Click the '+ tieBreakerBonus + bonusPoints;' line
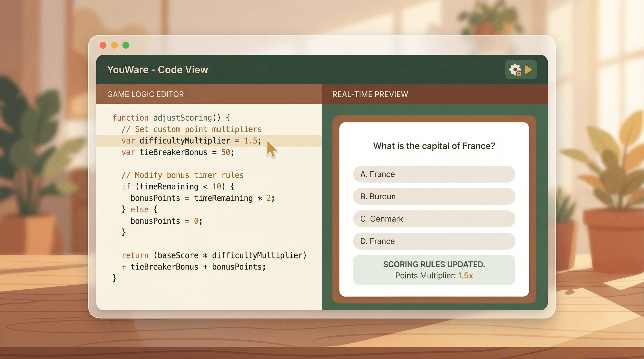This screenshot has width=644, height=359. pyautogui.click(x=194, y=267)
